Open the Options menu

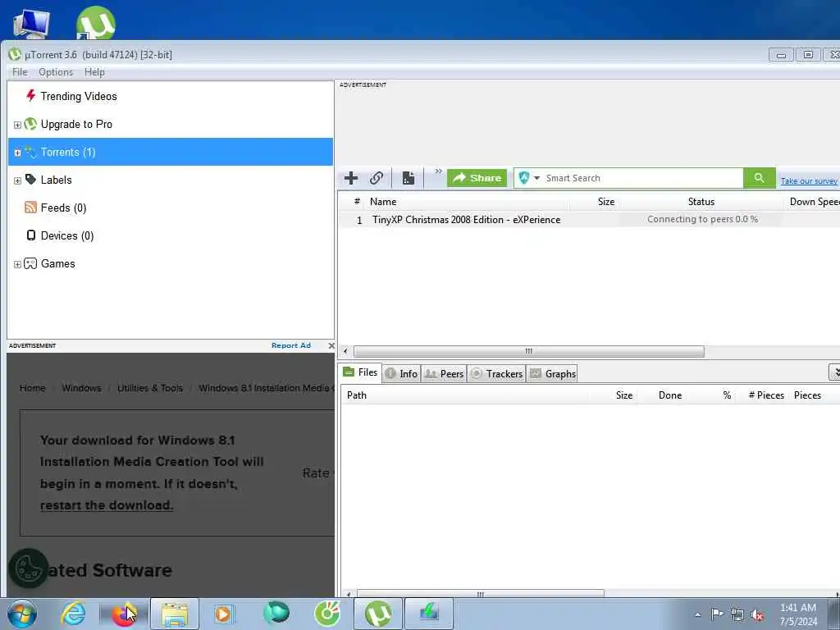[56, 72]
